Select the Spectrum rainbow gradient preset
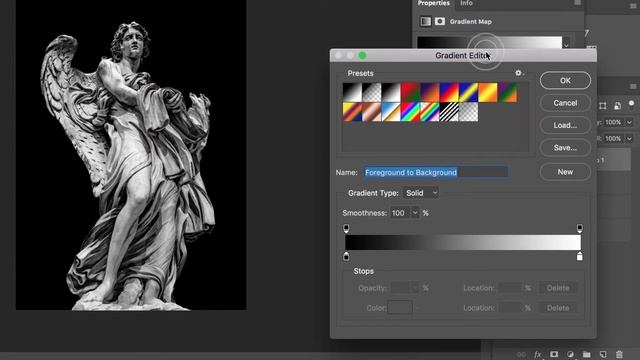 coord(410,112)
